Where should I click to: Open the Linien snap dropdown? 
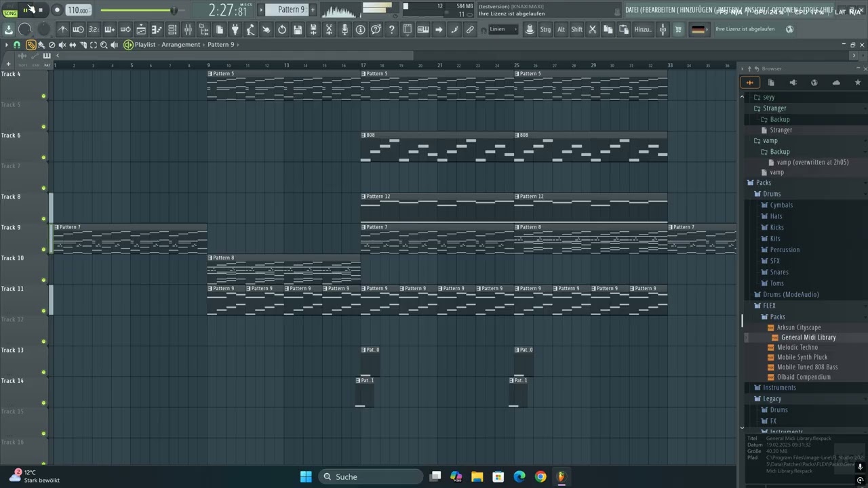coord(502,29)
